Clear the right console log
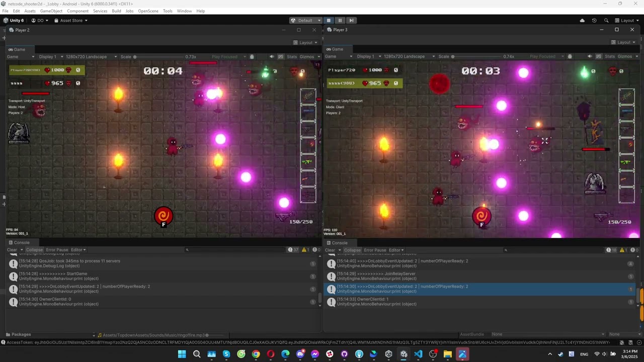The height and width of the screenshot is (362, 644). (x=330, y=250)
